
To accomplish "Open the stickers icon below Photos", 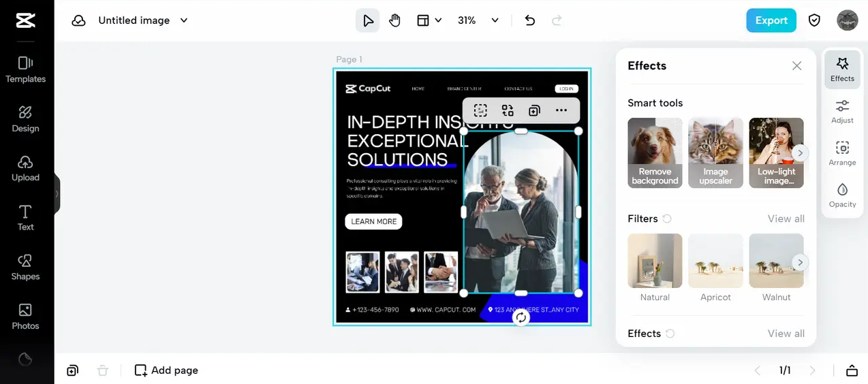I will (x=25, y=359).
